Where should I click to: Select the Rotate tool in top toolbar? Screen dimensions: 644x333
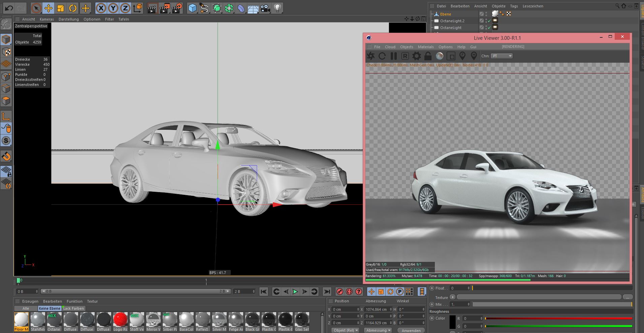coord(73,8)
